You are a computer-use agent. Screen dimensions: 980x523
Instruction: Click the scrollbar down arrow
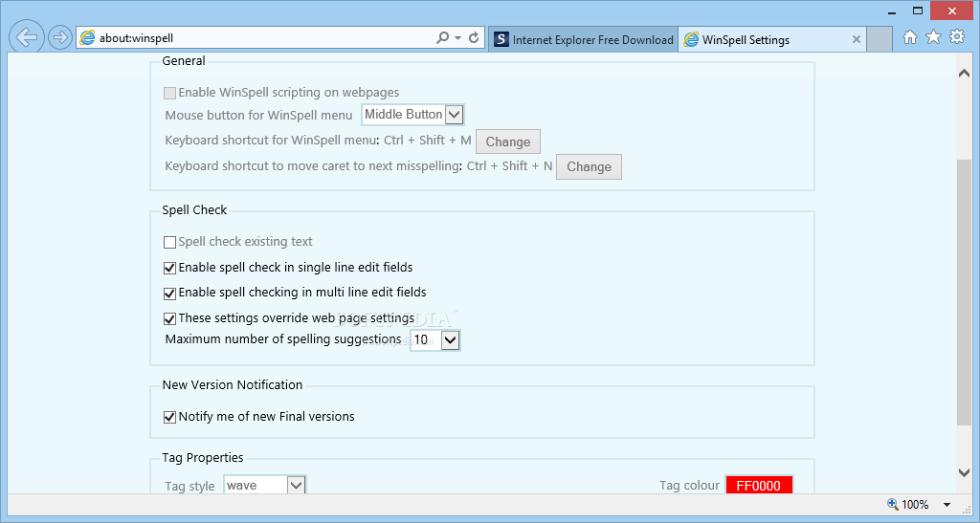click(x=964, y=473)
